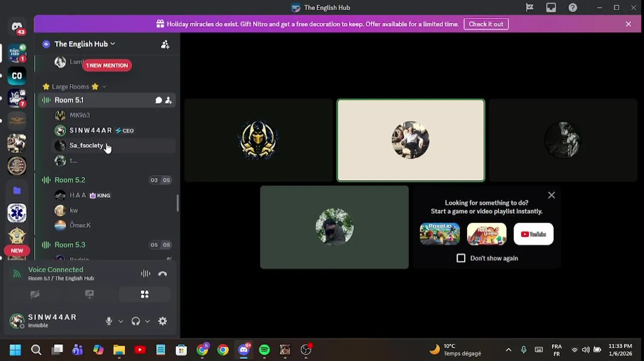Screen dimensions: 644x361
Task: Click Check it out Nitro button
Action: tap(486, 24)
